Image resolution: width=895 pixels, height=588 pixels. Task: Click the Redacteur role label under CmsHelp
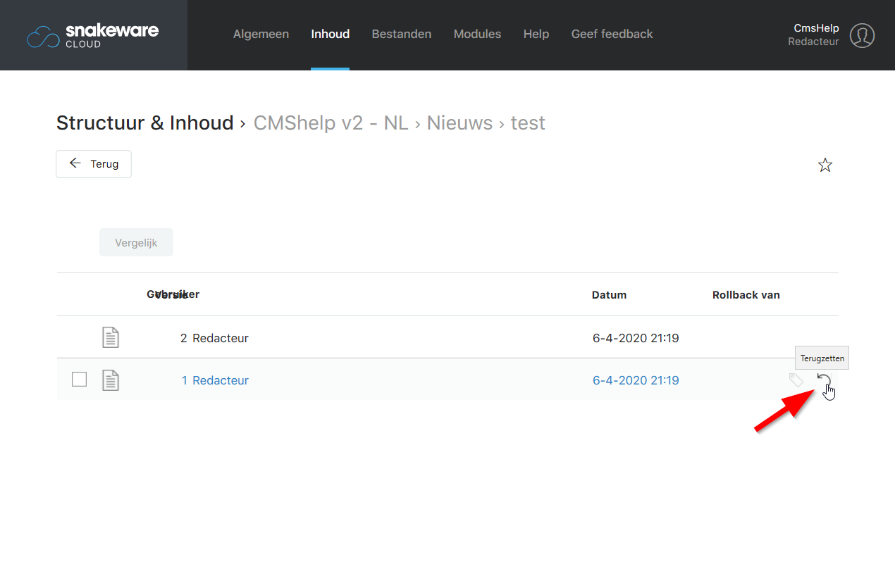pyautogui.click(x=813, y=42)
